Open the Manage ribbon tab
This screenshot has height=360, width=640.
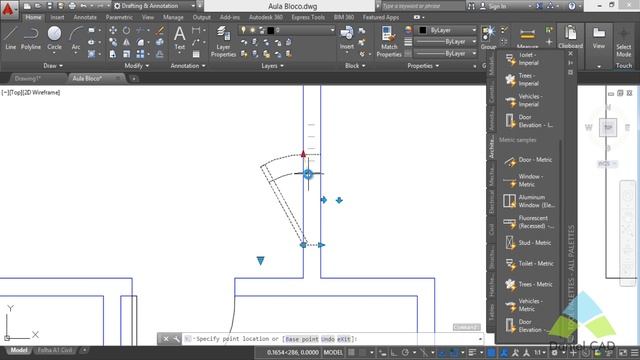click(x=173, y=17)
